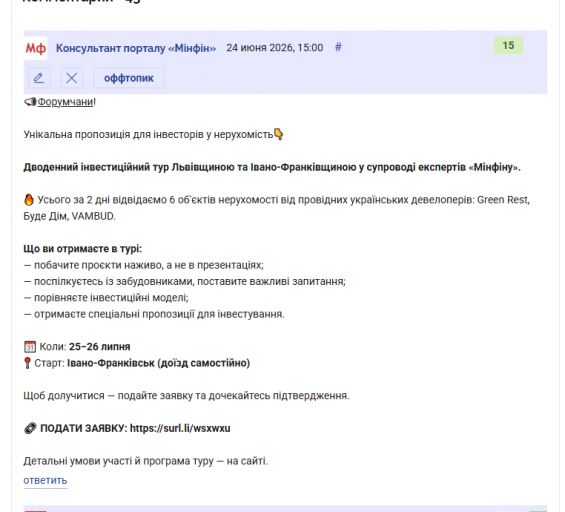Screen dimensions: 565x512
Task: Click the text Івано-Франківськ (доїзд самостійно)
Action: (159, 363)
